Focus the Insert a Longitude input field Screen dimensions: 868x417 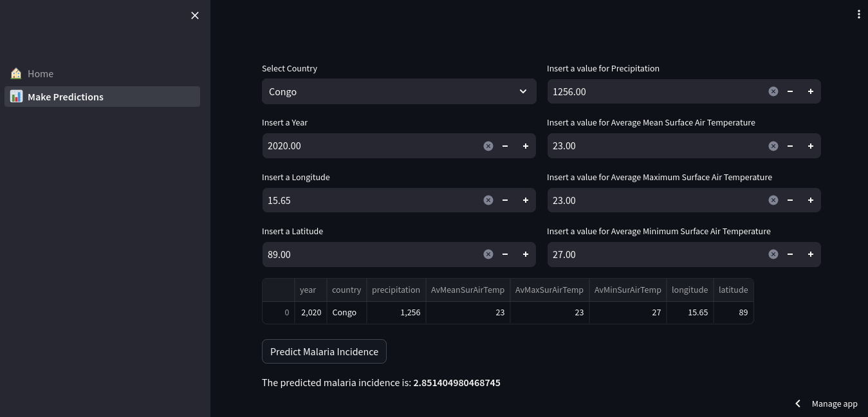pyautogui.click(x=370, y=200)
